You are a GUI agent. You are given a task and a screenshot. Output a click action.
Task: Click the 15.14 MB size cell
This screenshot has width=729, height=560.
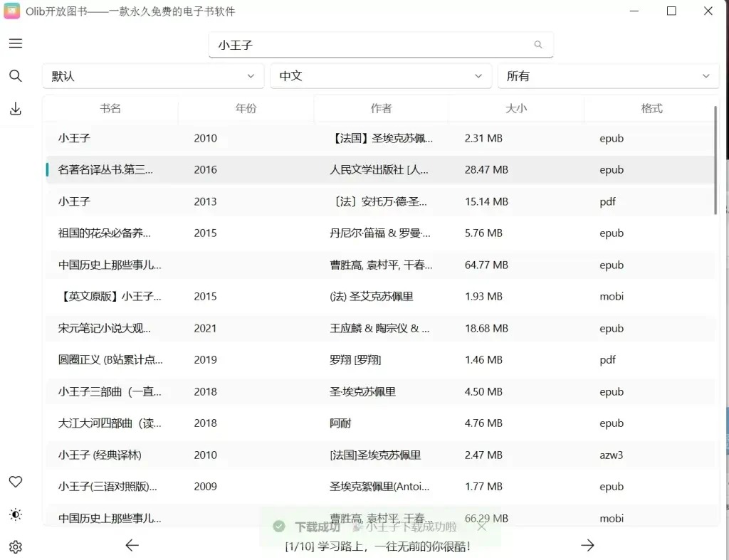[486, 201]
